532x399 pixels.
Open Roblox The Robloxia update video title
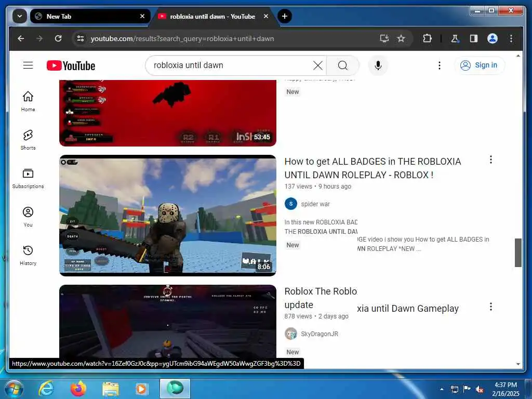pyautogui.click(x=371, y=300)
